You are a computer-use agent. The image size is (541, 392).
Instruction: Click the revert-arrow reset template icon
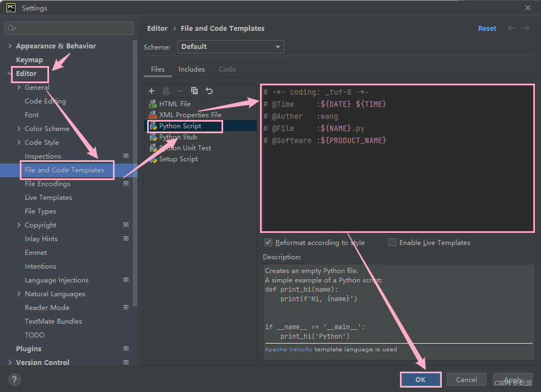click(209, 90)
